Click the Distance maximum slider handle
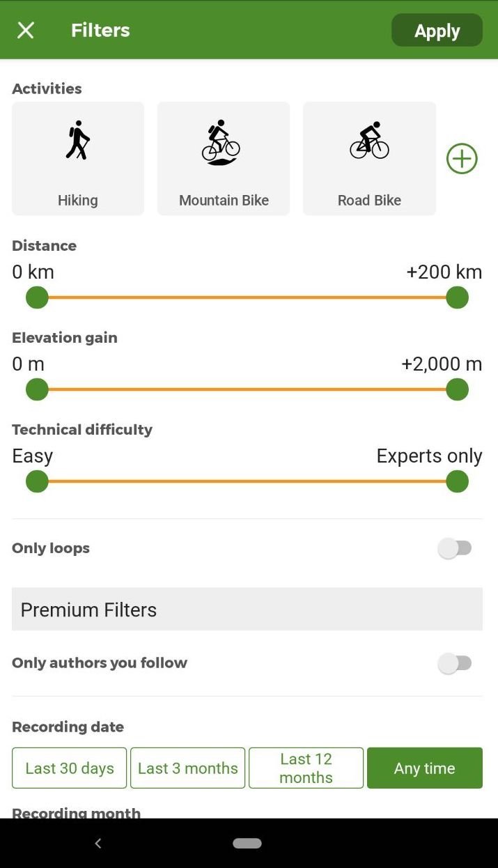This screenshot has height=868, width=498. click(x=457, y=297)
